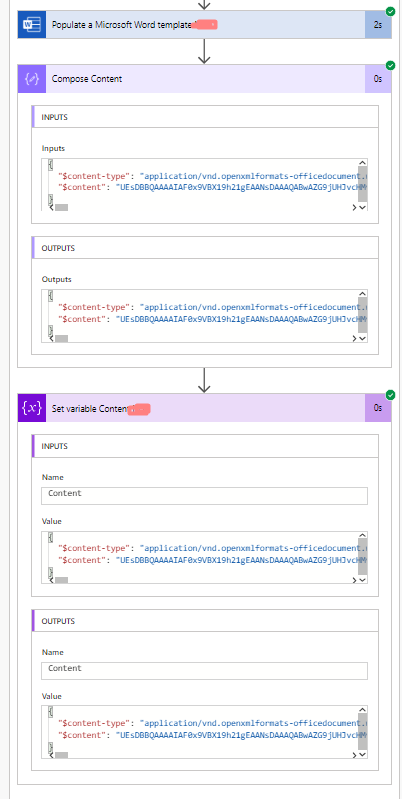Collapse the Set variable Content action header
This screenshot has height=799, width=402.
(x=204, y=408)
